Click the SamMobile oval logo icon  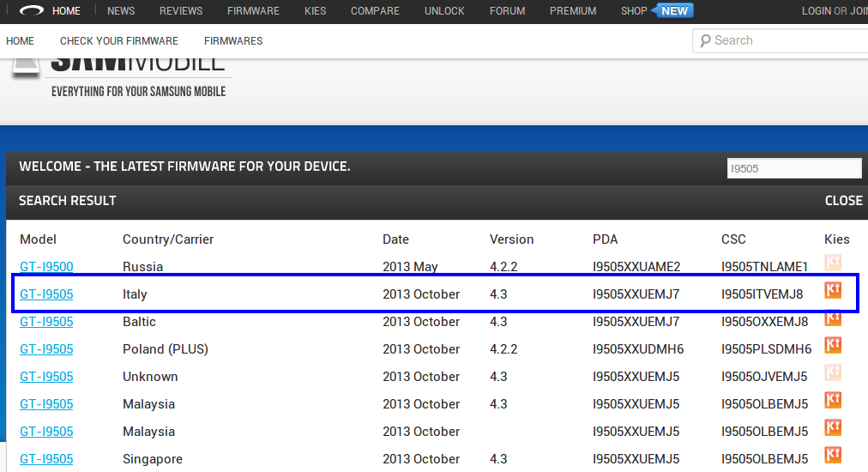point(32,10)
